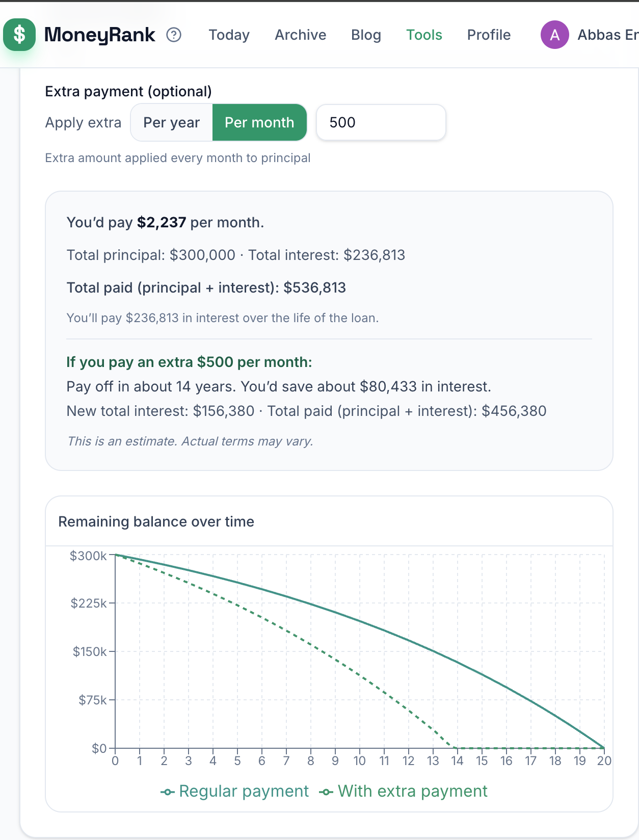The image size is (639, 840).
Task: Click the year 20 endpoint on chart
Action: [604, 748]
